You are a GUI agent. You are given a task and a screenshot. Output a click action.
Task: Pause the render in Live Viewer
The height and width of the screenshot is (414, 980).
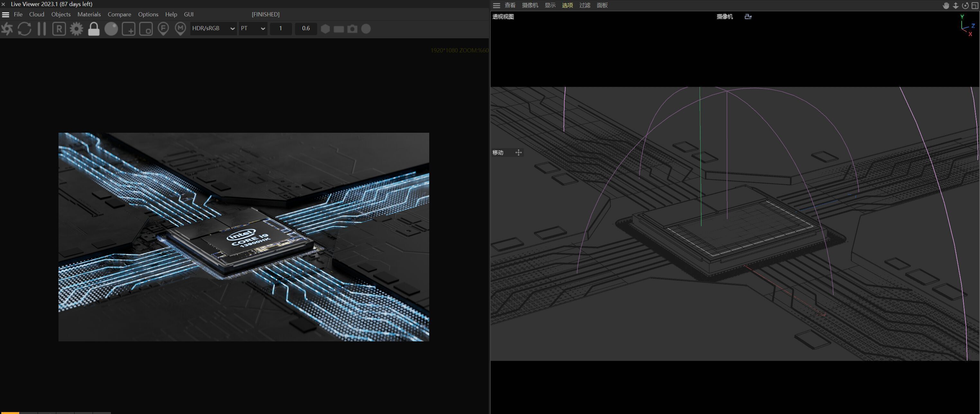[42, 29]
